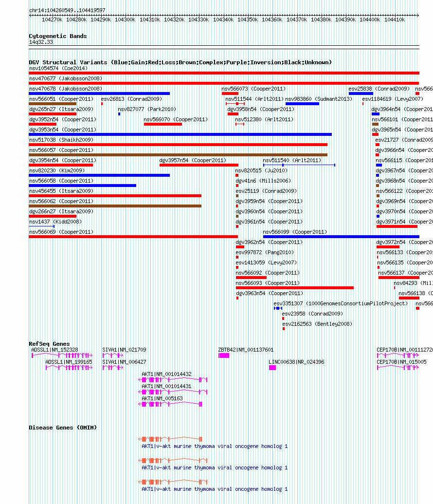
Task: Click nsv566137 variant label at right
Action: point(405,273)
